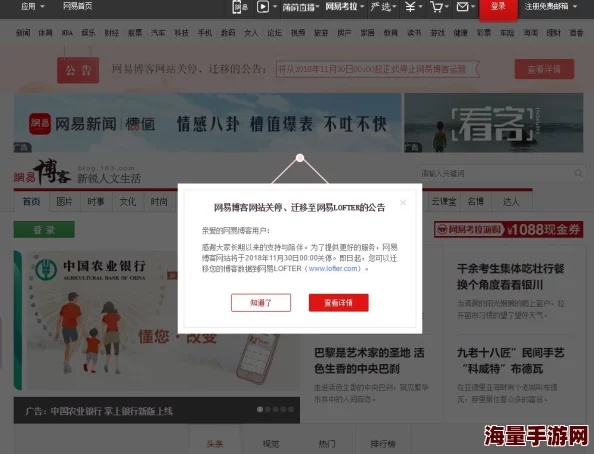Open the 视频 channel link
The height and width of the screenshot is (454, 594).
pos(298,33)
